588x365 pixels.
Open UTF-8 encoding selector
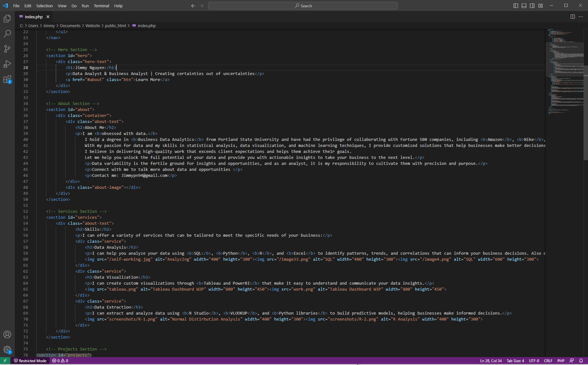pos(534,361)
